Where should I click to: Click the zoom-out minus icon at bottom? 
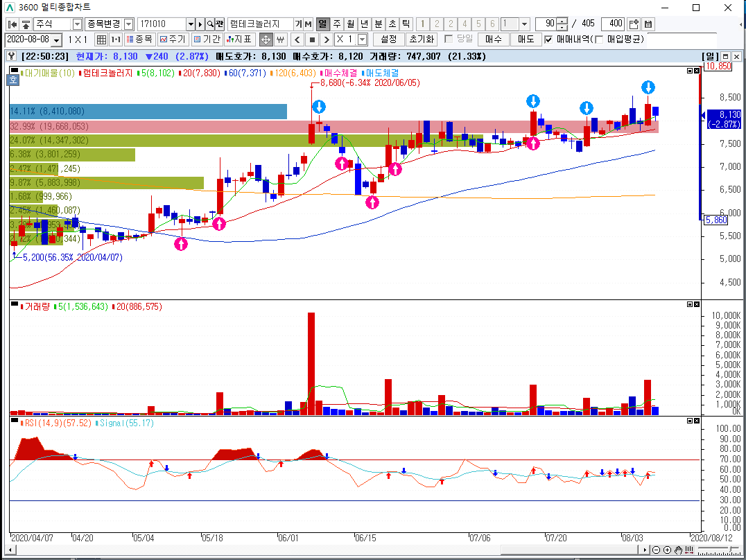pos(656,550)
